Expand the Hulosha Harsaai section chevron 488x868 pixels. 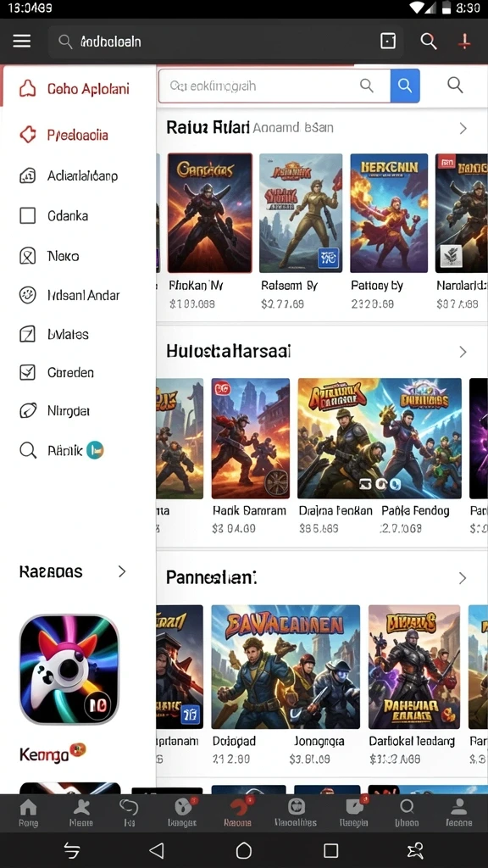coord(463,352)
